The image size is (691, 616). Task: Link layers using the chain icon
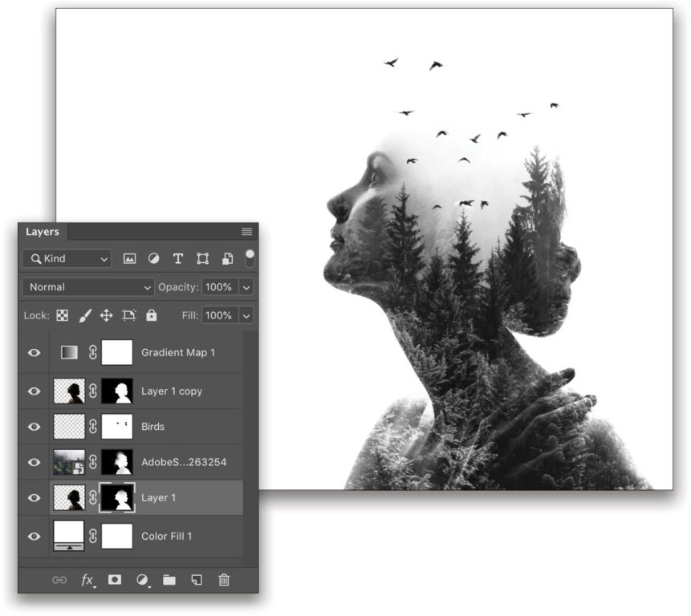pos(59,578)
